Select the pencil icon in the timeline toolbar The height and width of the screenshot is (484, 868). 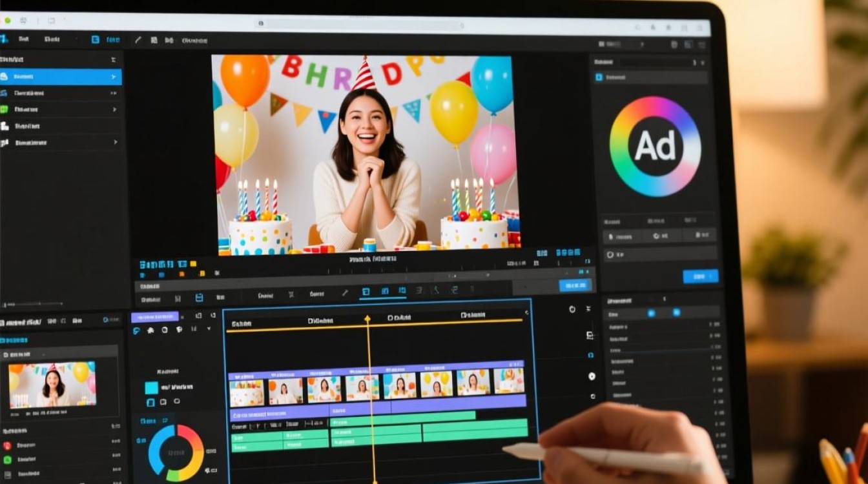point(345,293)
